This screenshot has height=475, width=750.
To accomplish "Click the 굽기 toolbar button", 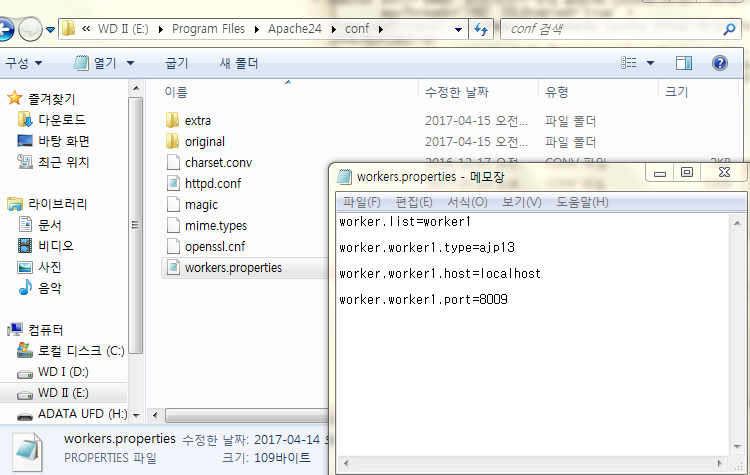I will [176, 63].
